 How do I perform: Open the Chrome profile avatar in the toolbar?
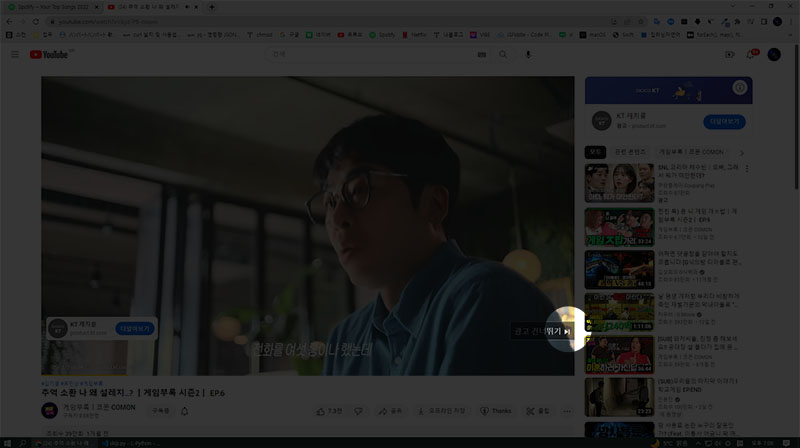point(777,21)
